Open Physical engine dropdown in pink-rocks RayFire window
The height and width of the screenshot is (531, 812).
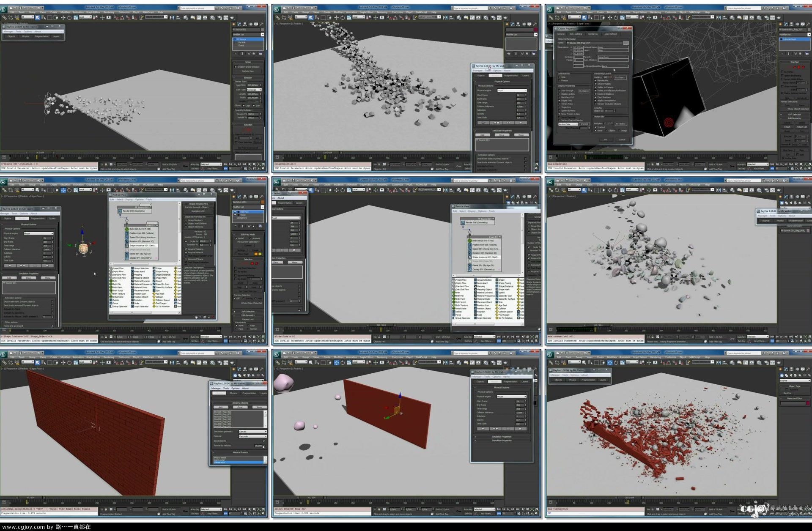pos(512,397)
